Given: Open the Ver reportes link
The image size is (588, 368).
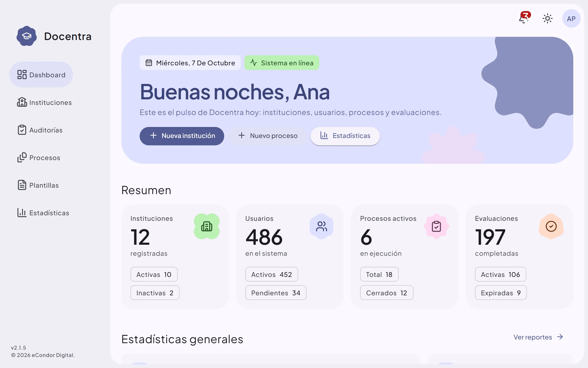Looking at the screenshot, I should [x=538, y=337].
